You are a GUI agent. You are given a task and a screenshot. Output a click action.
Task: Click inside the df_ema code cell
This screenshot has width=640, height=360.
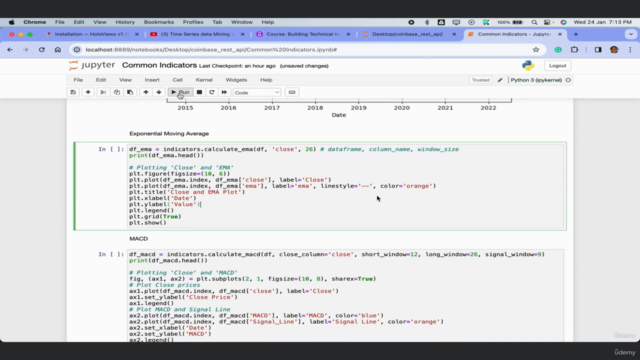[x=345, y=186]
